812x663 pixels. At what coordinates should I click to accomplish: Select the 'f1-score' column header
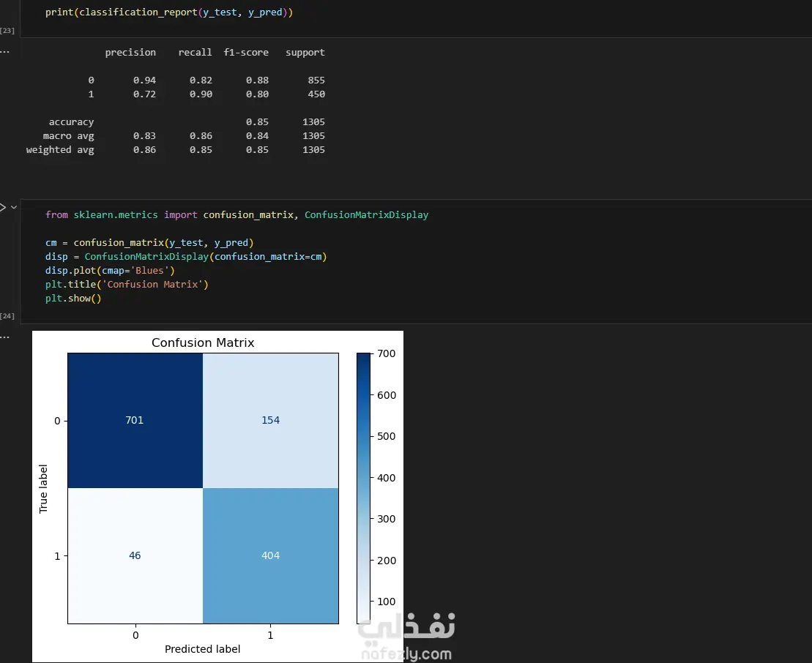click(x=246, y=52)
